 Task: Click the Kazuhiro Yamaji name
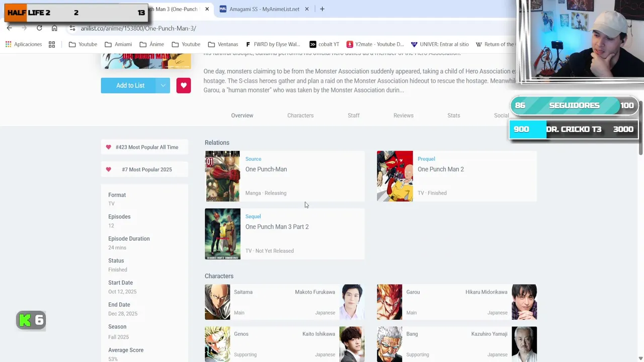tap(489, 334)
